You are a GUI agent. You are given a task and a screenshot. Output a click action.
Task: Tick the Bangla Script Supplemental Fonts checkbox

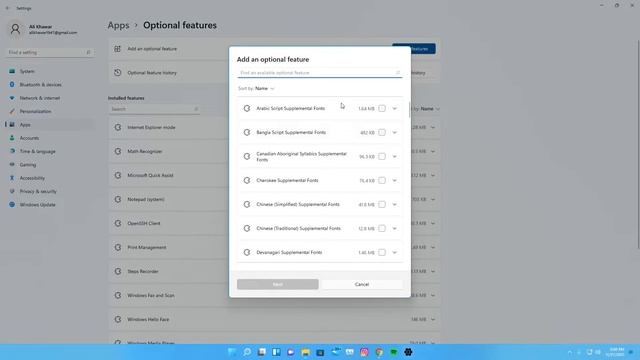coord(382,133)
